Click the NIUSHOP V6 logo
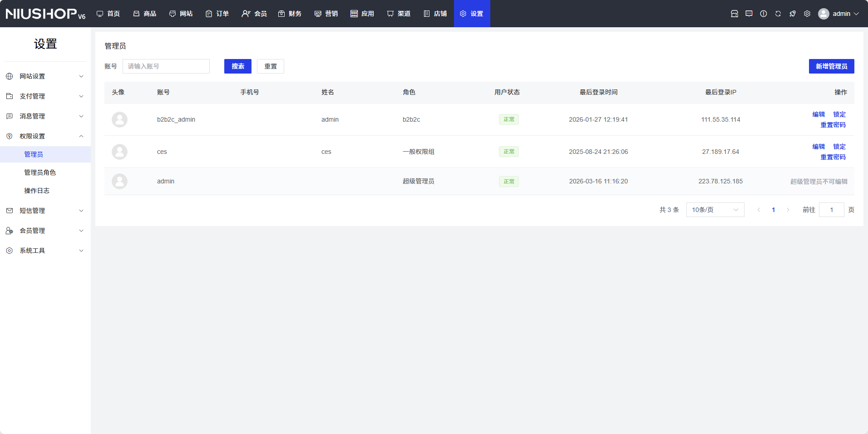 [x=45, y=14]
